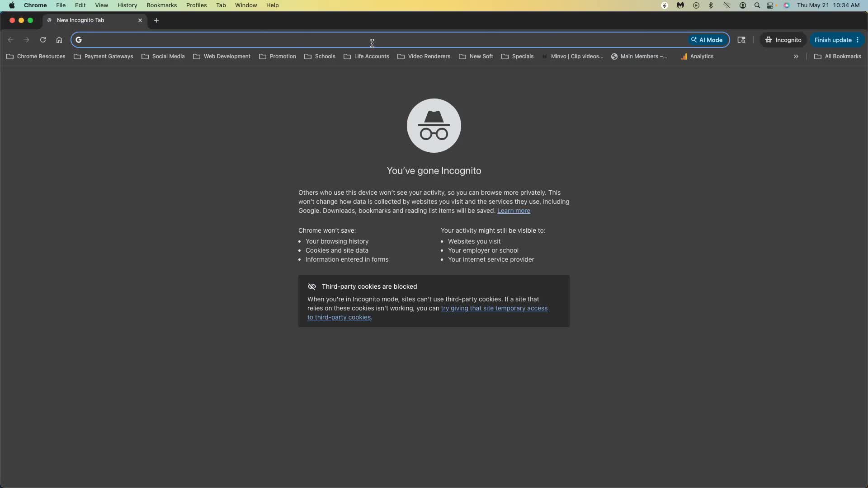This screenshot has width=868, height=488.
Task: Open the Malwarebytes menu bar icon
Action: 680,5
